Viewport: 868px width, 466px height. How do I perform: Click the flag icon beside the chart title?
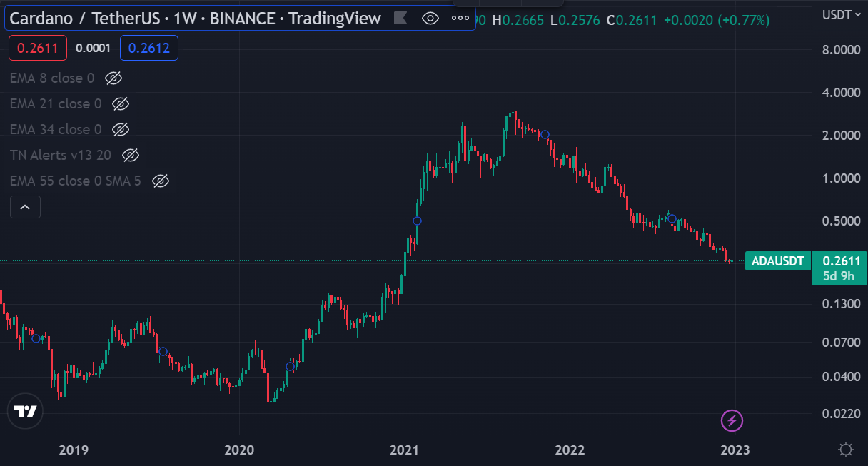(x=401, y=19)
